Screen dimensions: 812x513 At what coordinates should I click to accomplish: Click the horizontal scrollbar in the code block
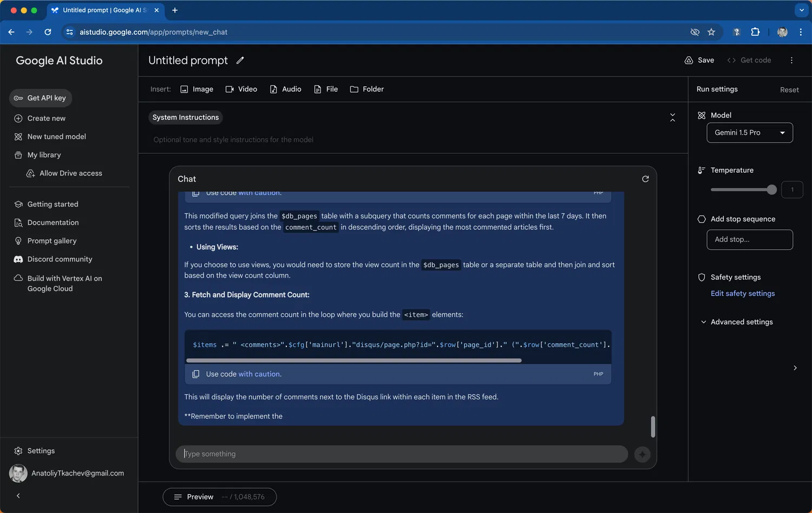pyautogui.click(x=354, y=360)
